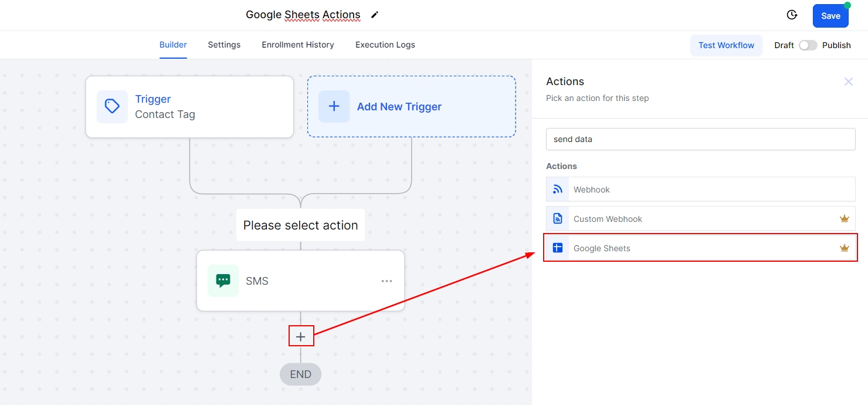
Task: Click the action search field with "send data"
Action: click(700, 140)
